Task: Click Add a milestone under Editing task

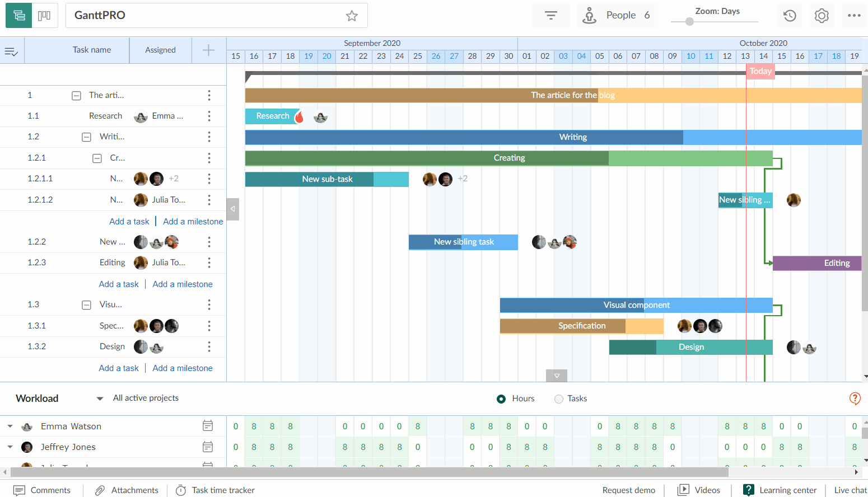Action: pos(183,284)
